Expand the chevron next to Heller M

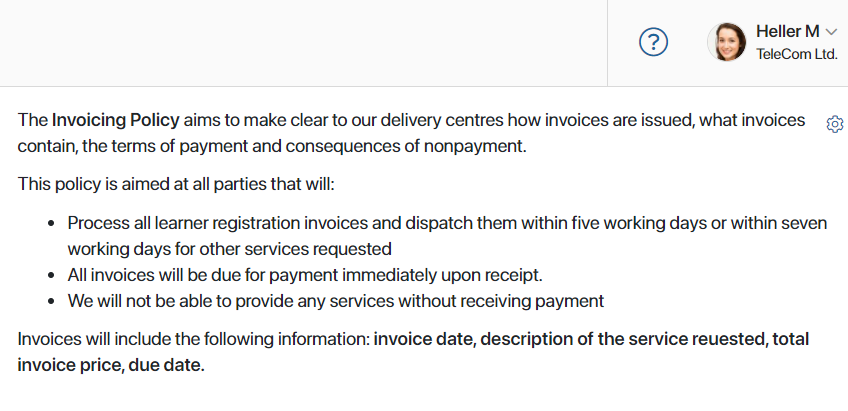831,32
